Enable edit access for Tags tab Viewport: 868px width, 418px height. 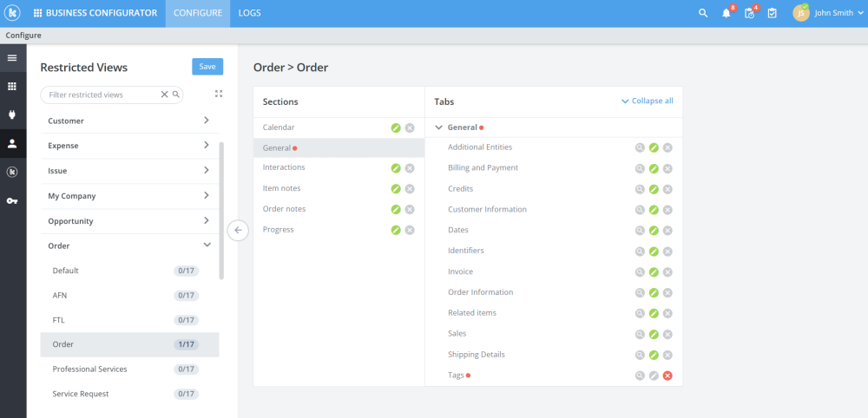tap(654, 376)
